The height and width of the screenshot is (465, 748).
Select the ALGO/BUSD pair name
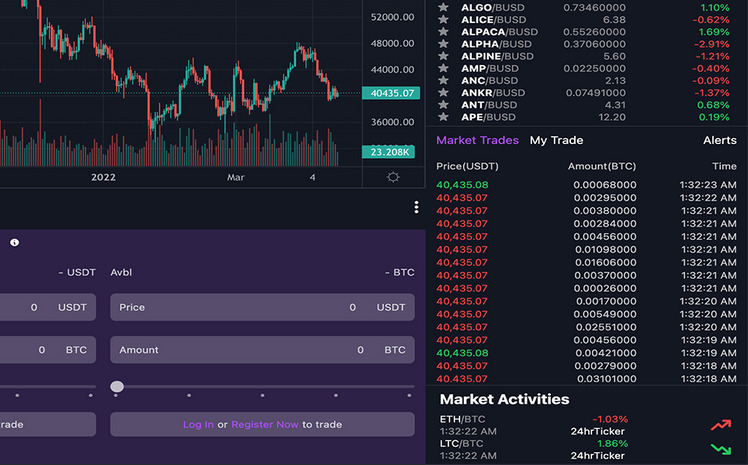pos(493,7)
